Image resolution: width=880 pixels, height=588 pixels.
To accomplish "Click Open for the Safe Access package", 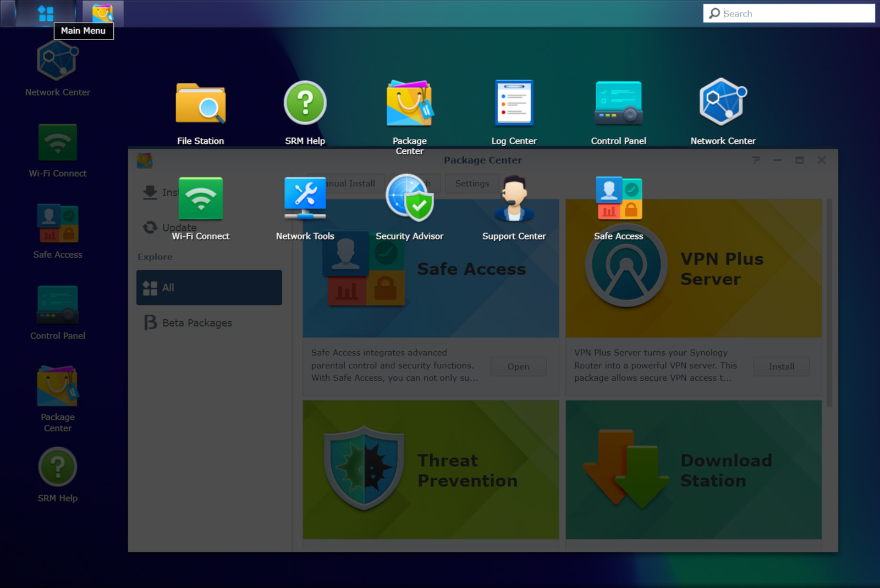I will click(x=518, y=367).
